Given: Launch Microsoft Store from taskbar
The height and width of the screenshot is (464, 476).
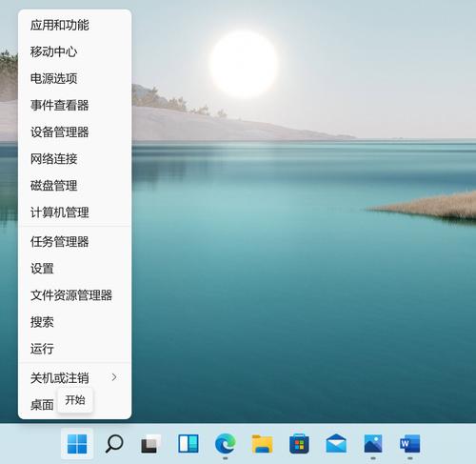Looking at the screenshot, I should click(x=299, y=444).
